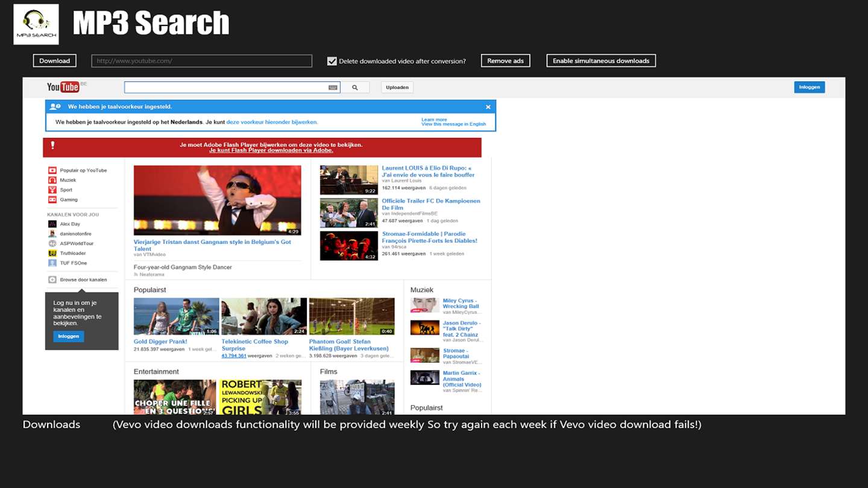The image size is (868, 488).
Task: Click the Remove ads button
Action: coord(506,61)
